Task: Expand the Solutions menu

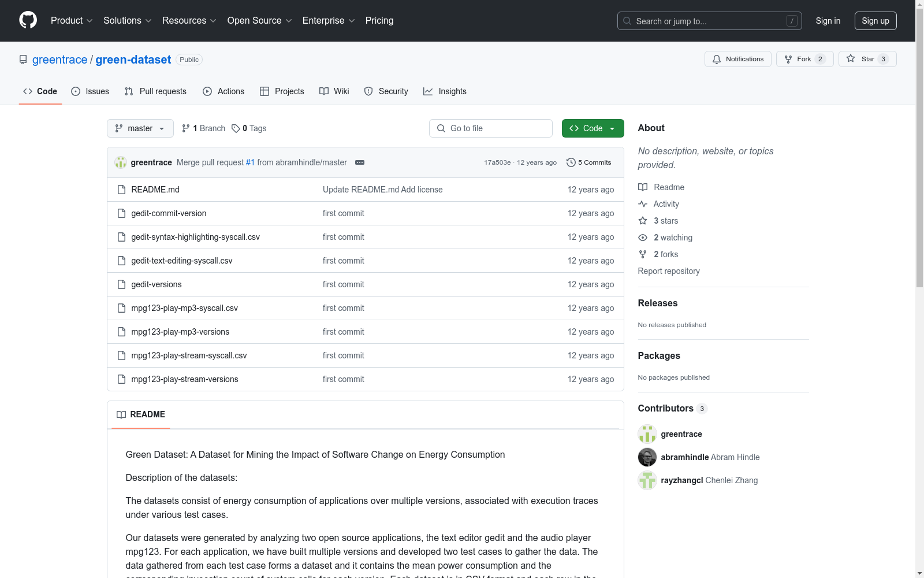Action: 127,21
